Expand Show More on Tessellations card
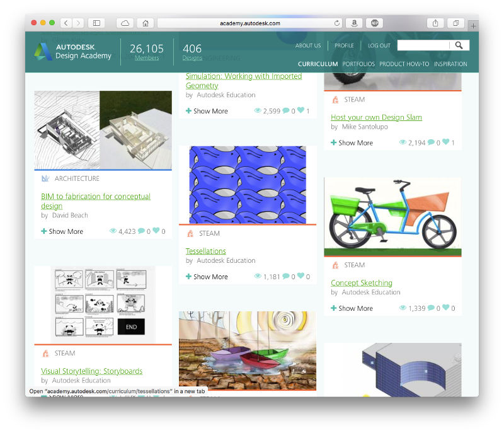Viewport: 504px width, 433px height. tap(207, 277)
